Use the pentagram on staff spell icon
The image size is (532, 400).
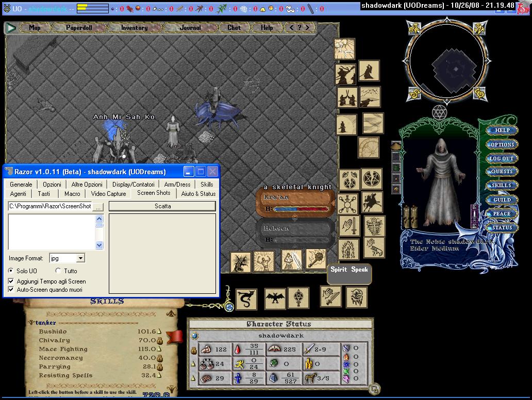[x=298, y=298]
